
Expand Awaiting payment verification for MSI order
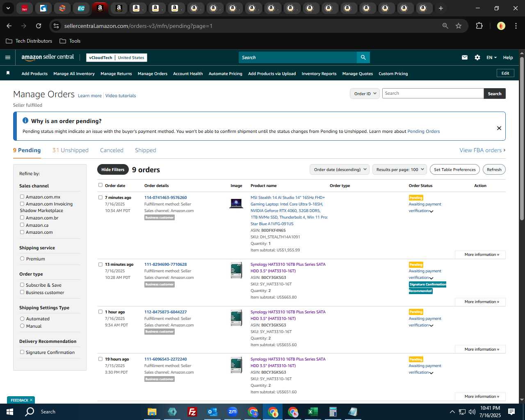pyautogui.click(x=431, y=211)
